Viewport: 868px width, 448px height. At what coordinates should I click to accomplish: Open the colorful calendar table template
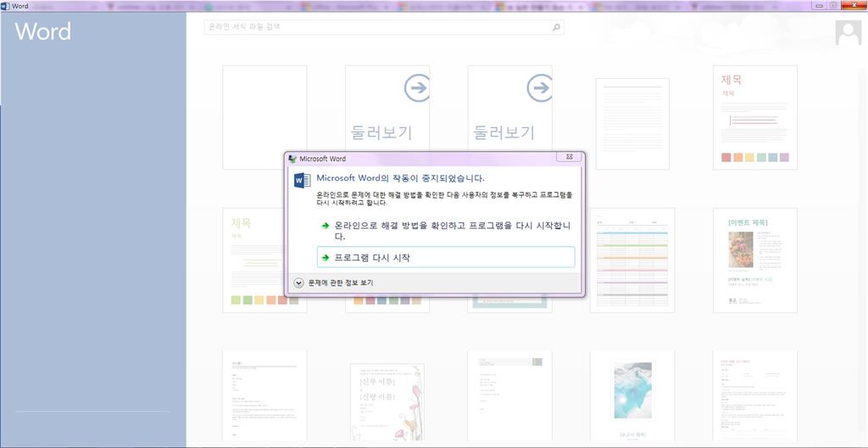632,260
